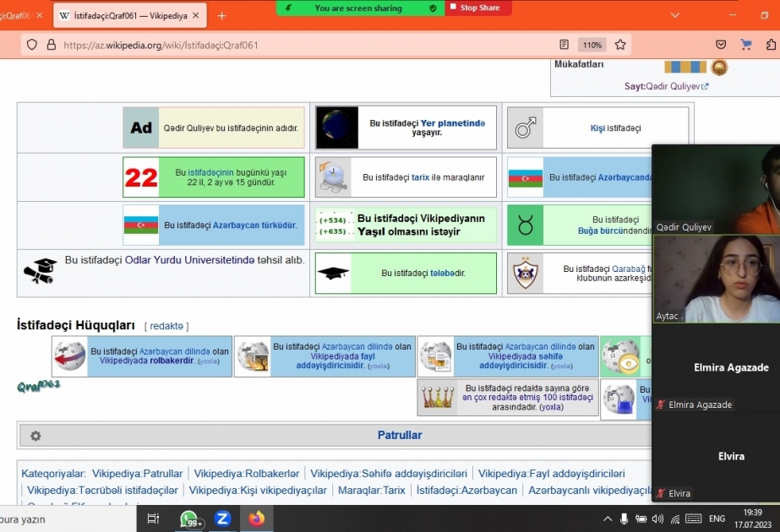Show hidden system tray icons
This screenshot has width=780, height=532.
(608, 519)
